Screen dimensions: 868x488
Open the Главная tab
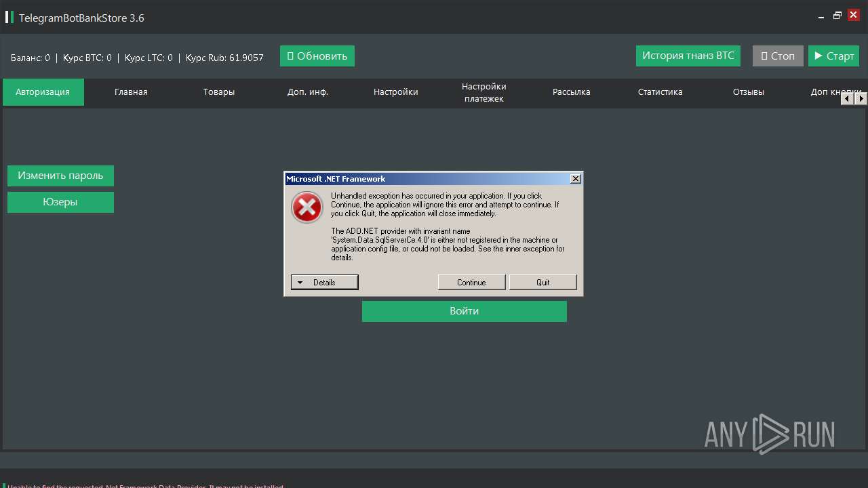pyautogui.click(x=131, y=92)
